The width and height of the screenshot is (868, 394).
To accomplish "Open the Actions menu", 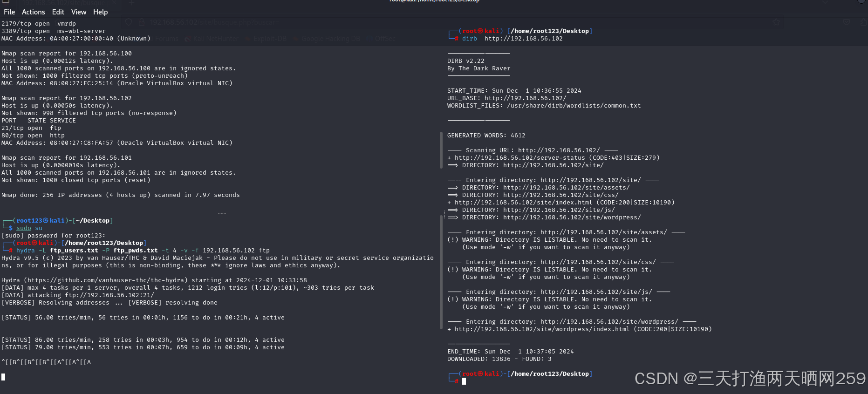I will tap(34, 12).
